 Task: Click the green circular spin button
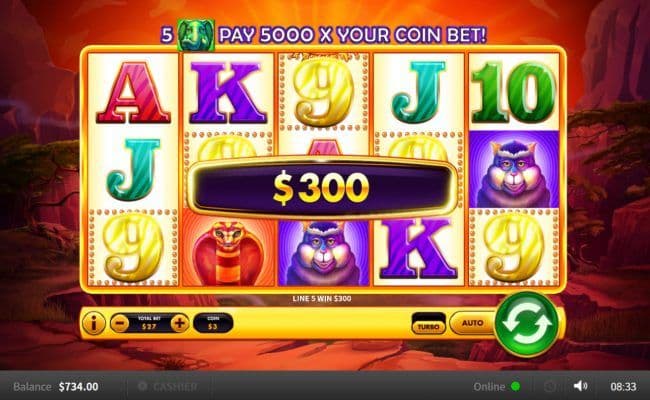click(x=526, y=324)
